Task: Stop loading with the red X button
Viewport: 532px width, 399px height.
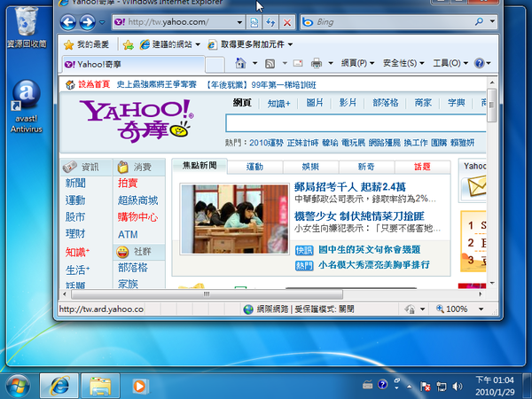Action: click(287, 22)
